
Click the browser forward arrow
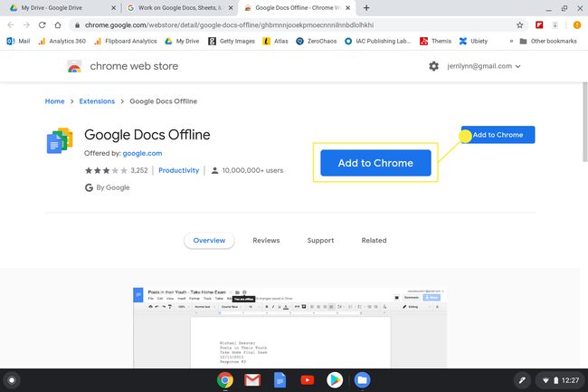point(26,25)
